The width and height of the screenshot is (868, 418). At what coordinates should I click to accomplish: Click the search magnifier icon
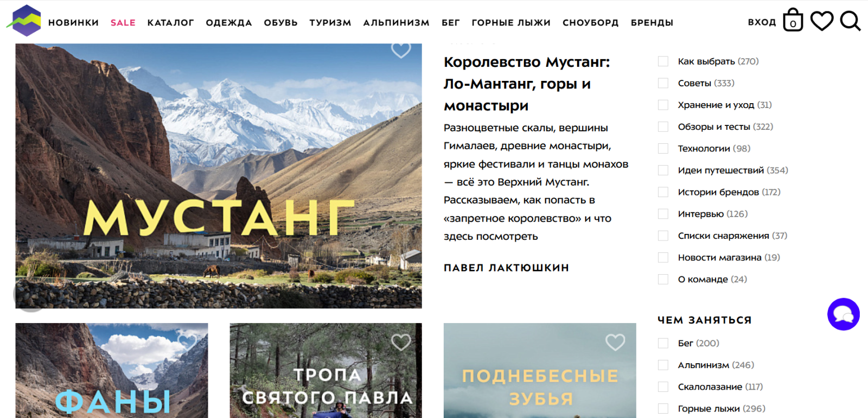(x=850, y=21)
